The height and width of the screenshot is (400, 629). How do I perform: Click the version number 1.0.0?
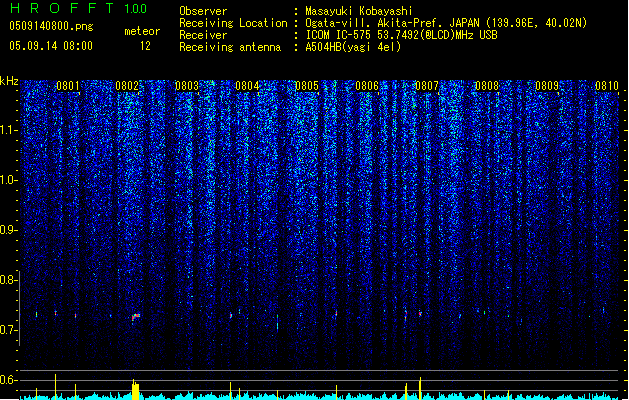(135, 9)
